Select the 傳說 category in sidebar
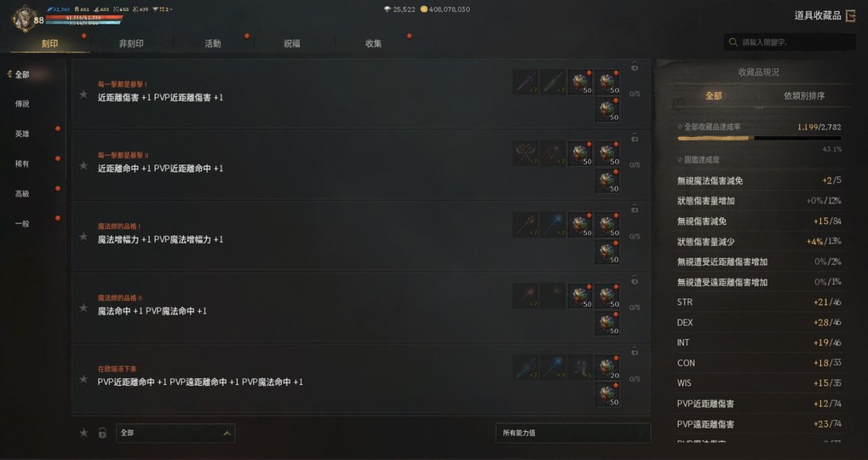 click(22, 104)
